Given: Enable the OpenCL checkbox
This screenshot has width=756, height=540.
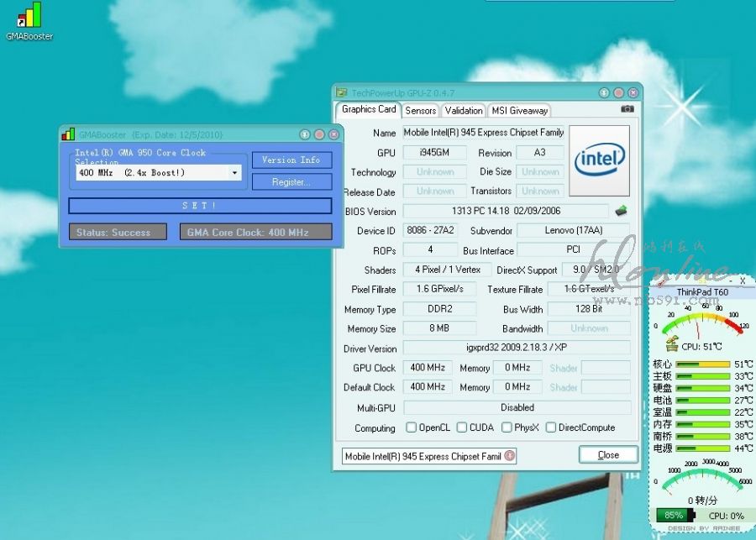Looking at the screenshot, I should (x=412, y=427).
